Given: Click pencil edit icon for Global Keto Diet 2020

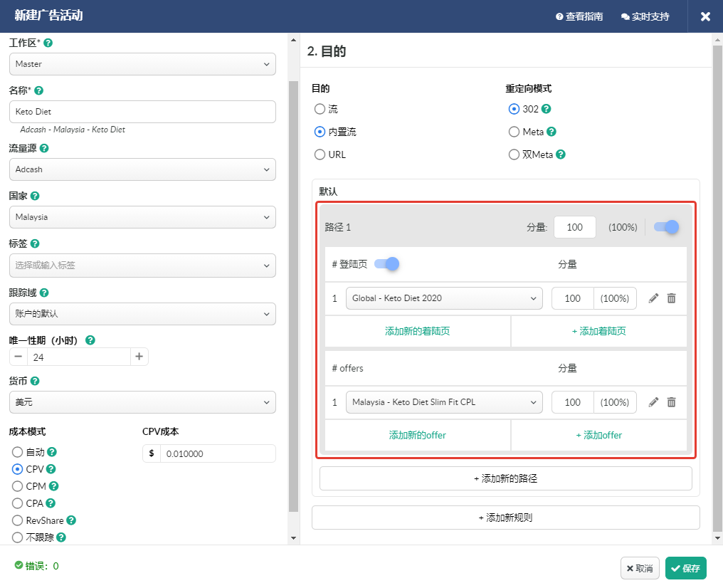Looking at the screenshot, I should click(x=653, y=298).
